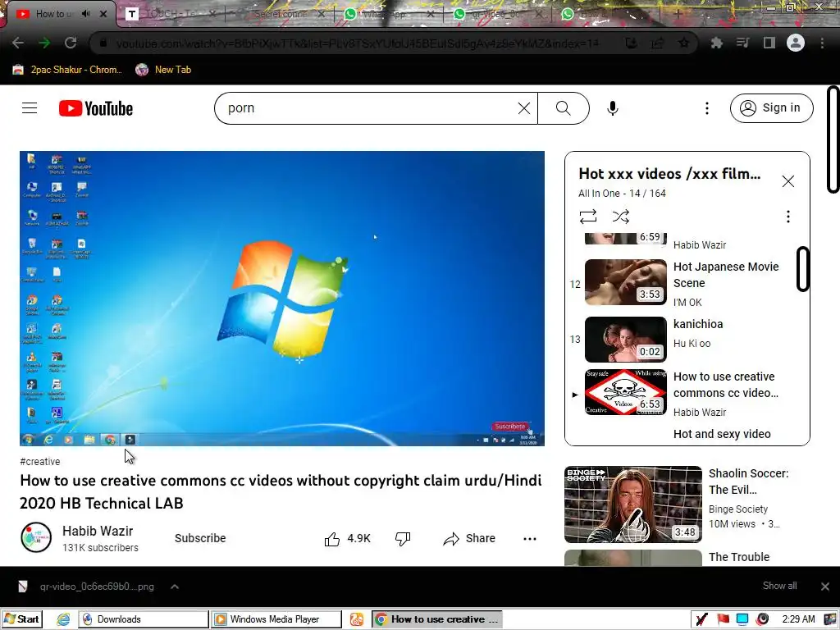Image resolution: width=840 pixels, height=630 pixels.
Task: Subscribe to Habib Wazir
Action: point(200,538)
